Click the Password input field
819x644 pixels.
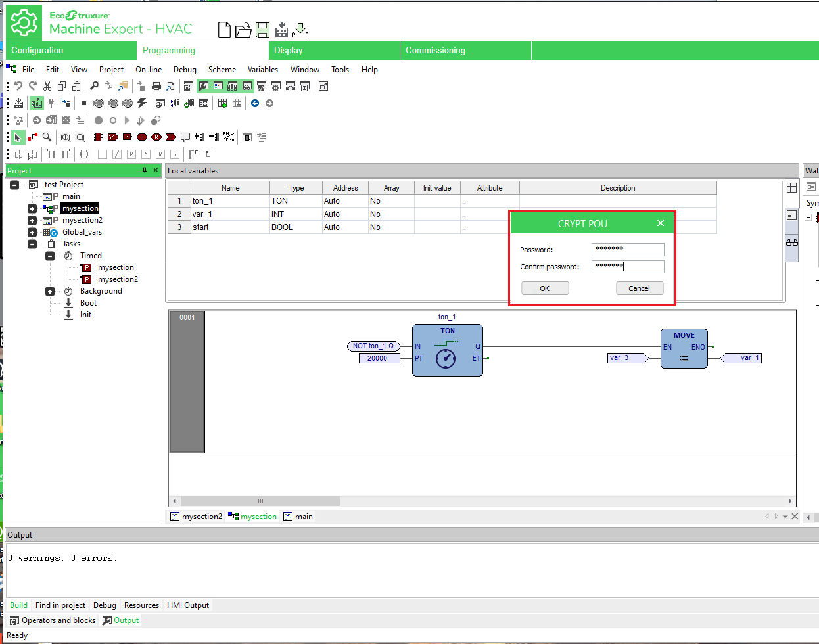coord(628,250)
